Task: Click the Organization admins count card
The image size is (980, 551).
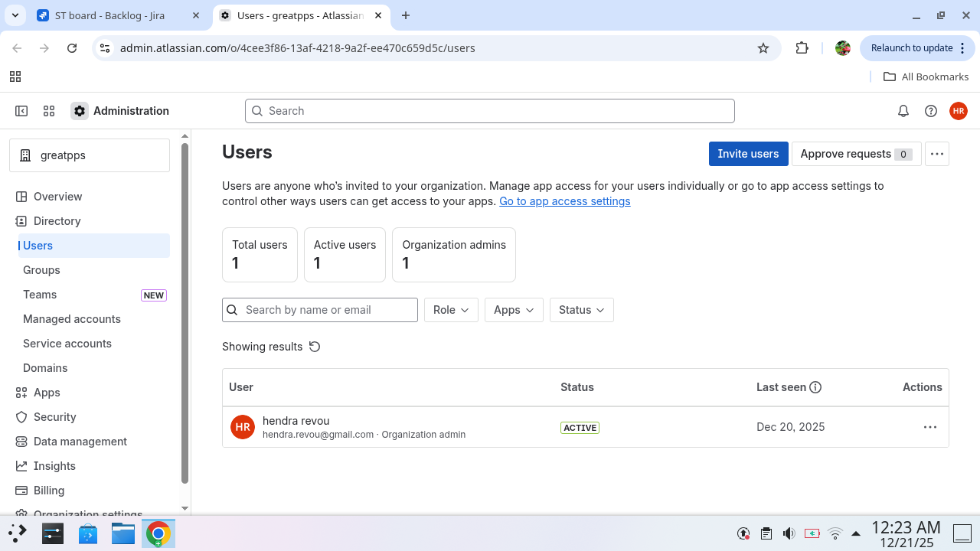Action: click(454, 255)
